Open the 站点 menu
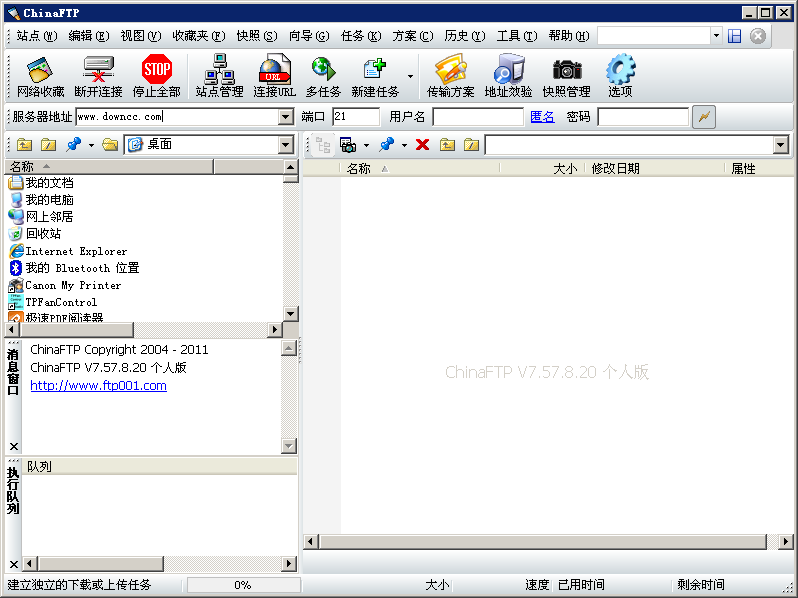 (x=37, y=36)
